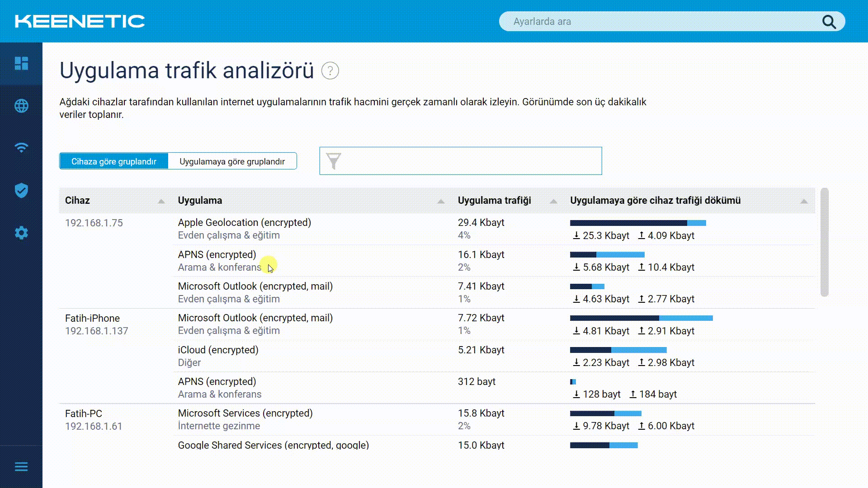Click Microsoft Outlook row for Fatih-iPhone
Screen dimensions: 868x488
255,318
